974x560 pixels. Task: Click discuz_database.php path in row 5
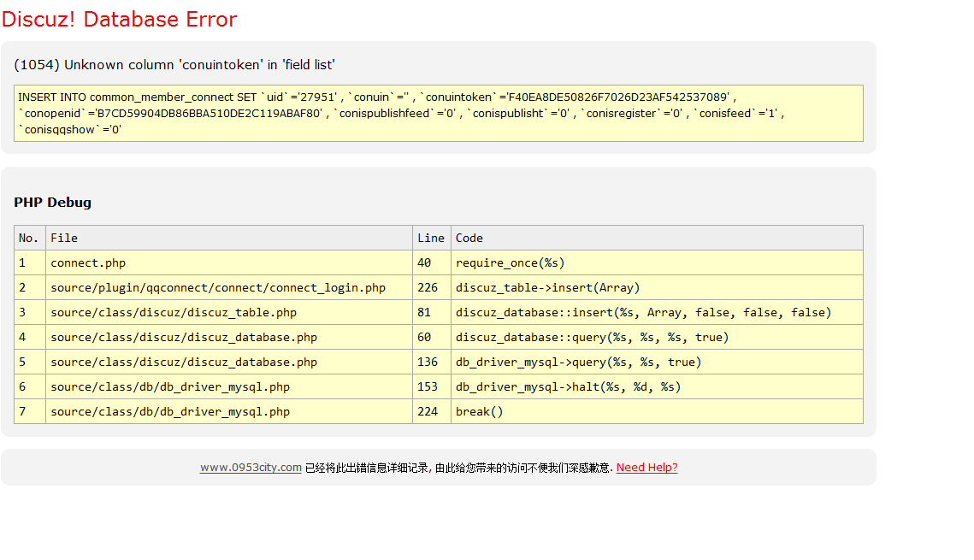(229, 362)
